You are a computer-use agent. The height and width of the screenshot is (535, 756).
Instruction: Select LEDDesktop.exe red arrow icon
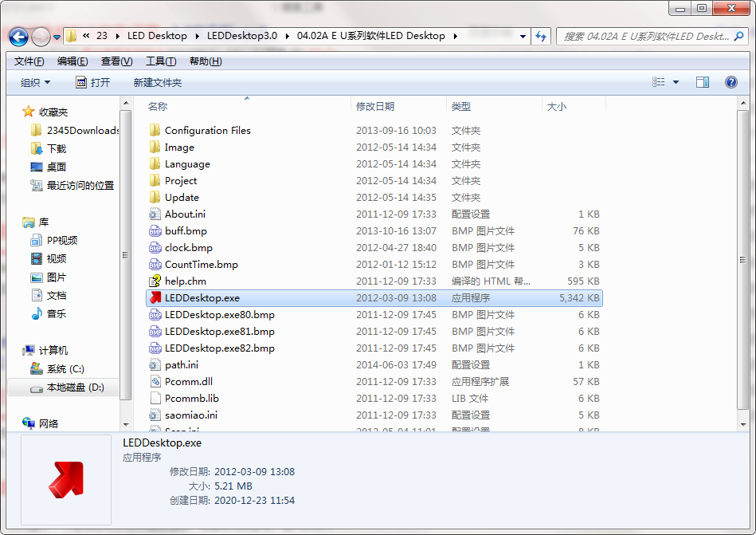coord(155,297)
